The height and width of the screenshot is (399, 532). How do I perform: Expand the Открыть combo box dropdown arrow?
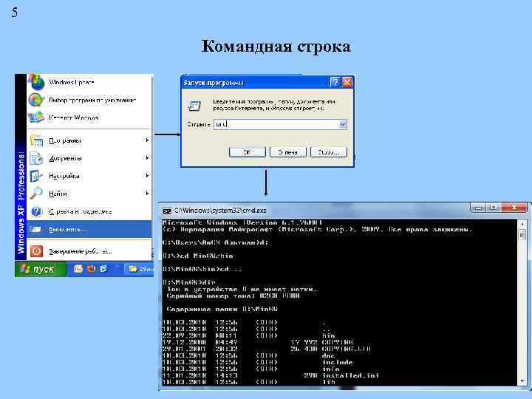[343, 125]
